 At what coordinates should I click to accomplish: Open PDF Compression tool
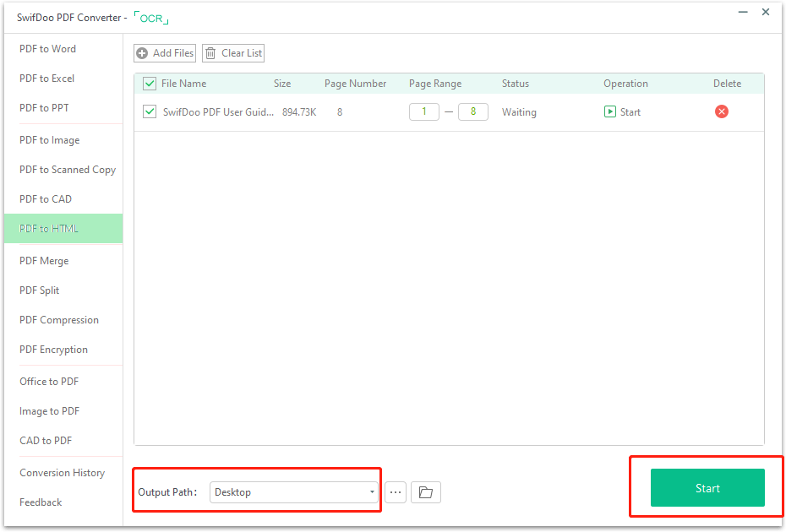coord(58,319)
